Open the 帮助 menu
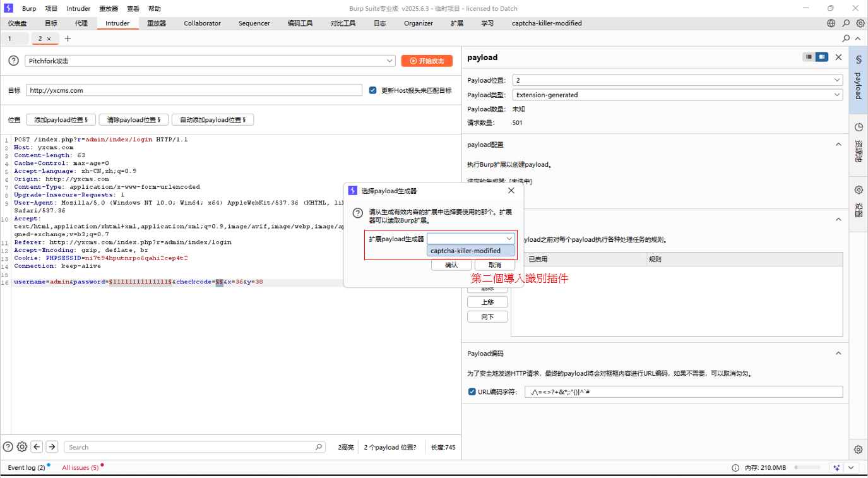This screenshot has width=868, height=478. click(x=155, y=9)
